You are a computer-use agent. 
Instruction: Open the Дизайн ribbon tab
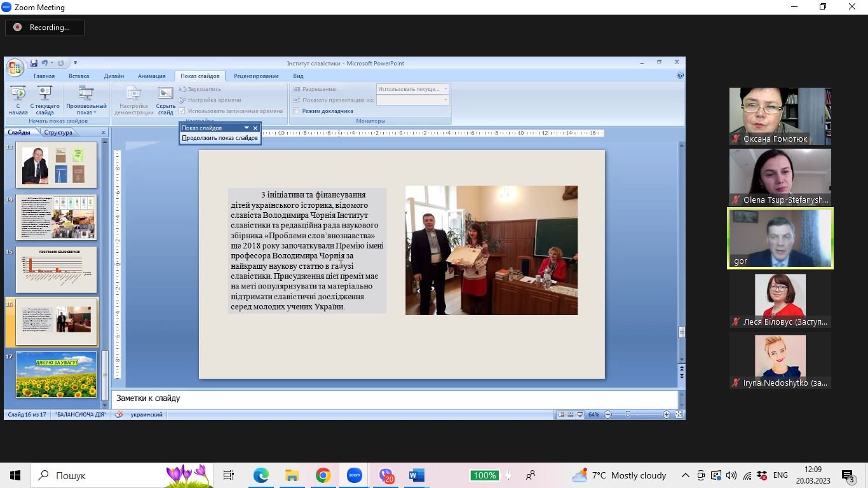pyautogui.click(x=114, y=76)
